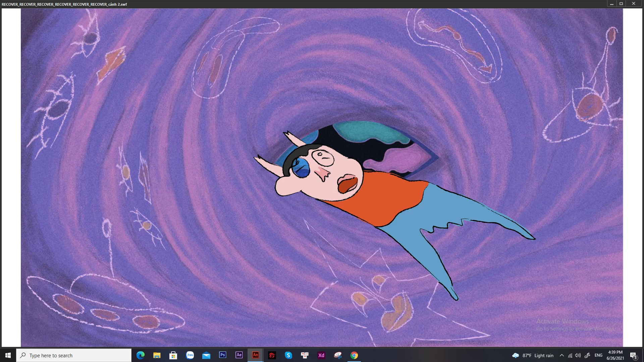Open the Mail app icon

tap(206, 355)
